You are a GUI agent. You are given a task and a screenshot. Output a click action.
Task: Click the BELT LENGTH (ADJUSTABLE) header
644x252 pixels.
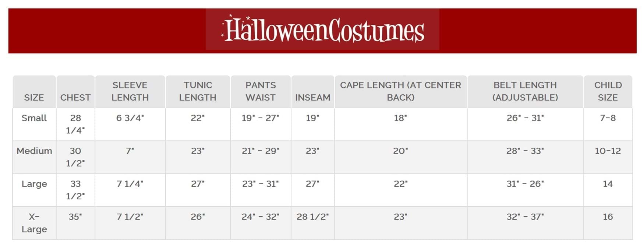pos(525,91)
